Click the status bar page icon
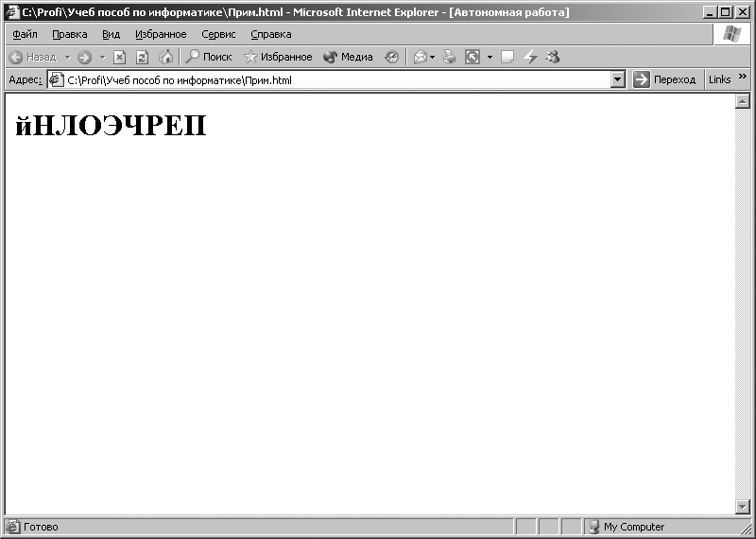Image resolution: width=756 pixels, height=539 pixels. pos(12,527)
